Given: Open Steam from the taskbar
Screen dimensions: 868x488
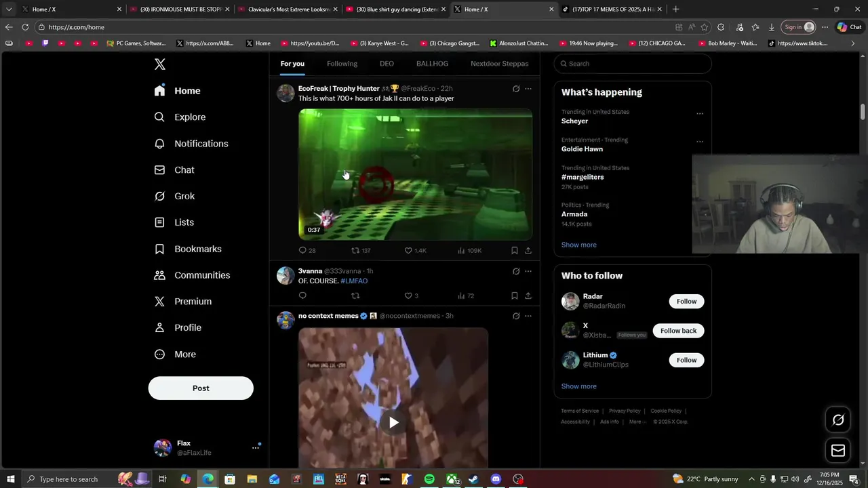Looking at the screenshot, I should coord(473,479).
